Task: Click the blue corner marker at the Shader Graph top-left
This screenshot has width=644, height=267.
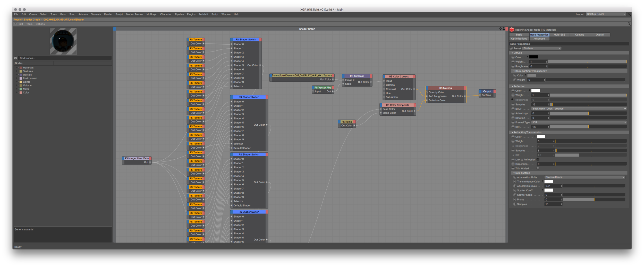Action: pos(114,29)
